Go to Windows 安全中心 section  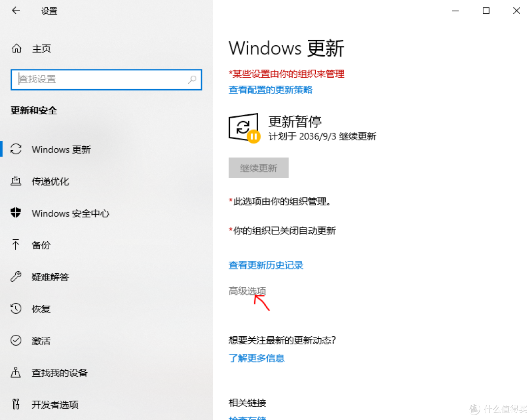70,213
